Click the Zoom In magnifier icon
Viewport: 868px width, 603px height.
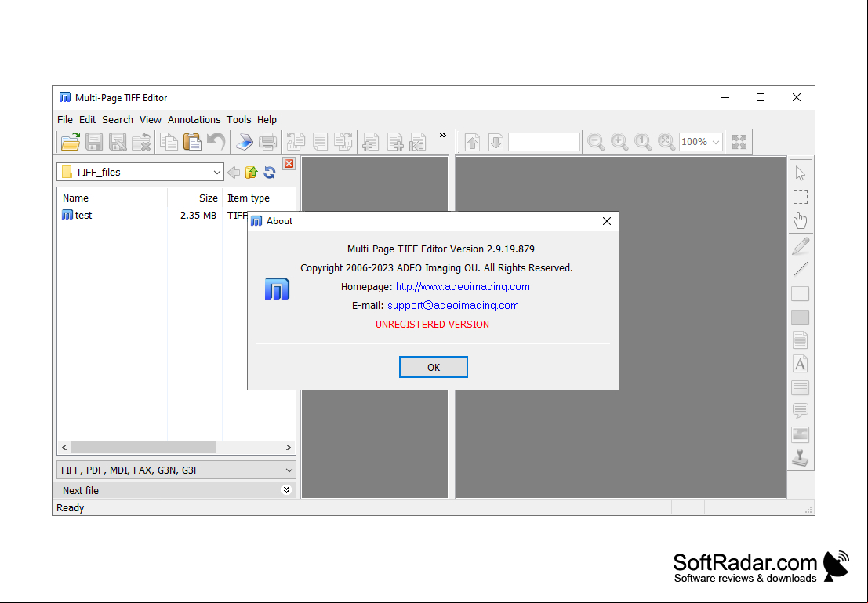pyautogui.click(x=619, y=142)
